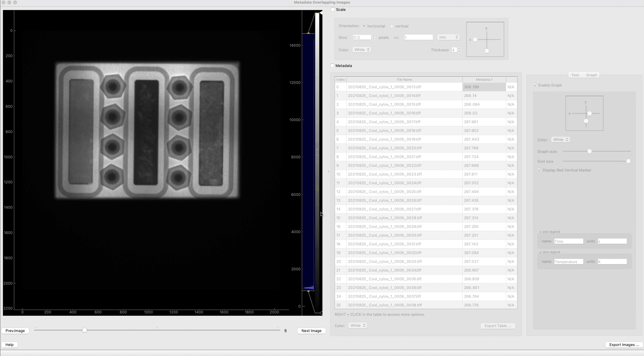Open the Scale color dropdown

362,50
